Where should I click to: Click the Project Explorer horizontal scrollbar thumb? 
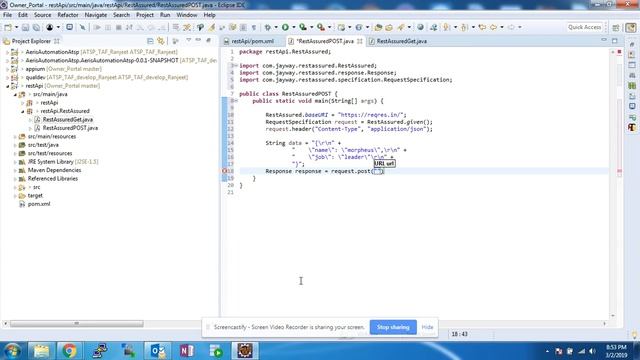coord(77,324)
